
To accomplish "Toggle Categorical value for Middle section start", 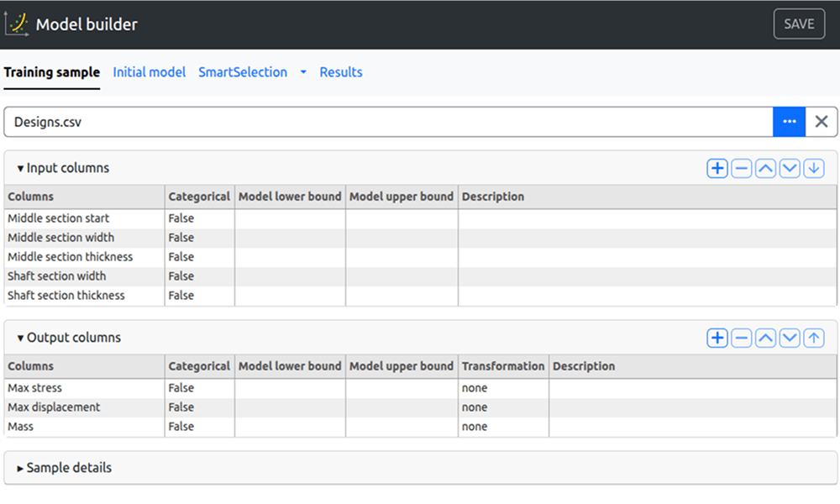I will pos(199,218).
